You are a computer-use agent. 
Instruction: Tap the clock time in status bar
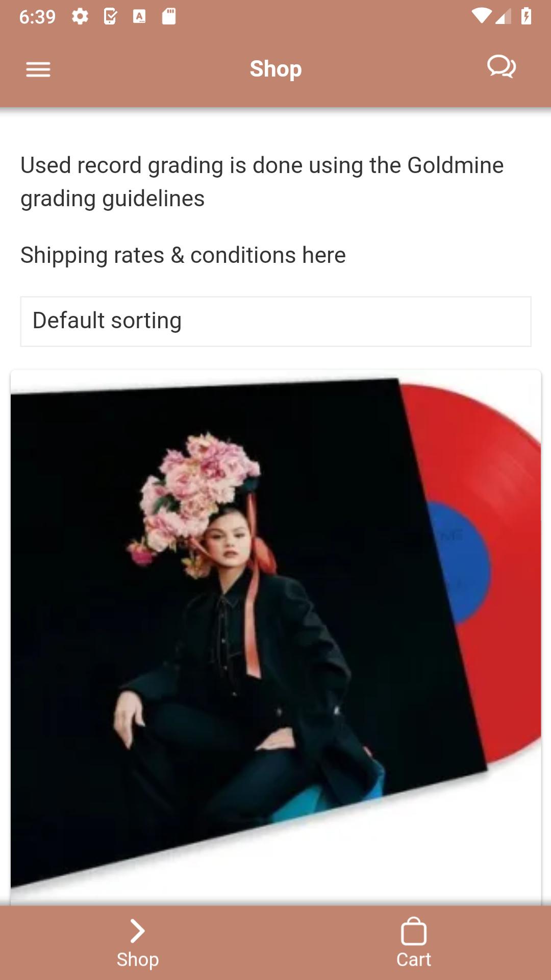click(37, 17)
